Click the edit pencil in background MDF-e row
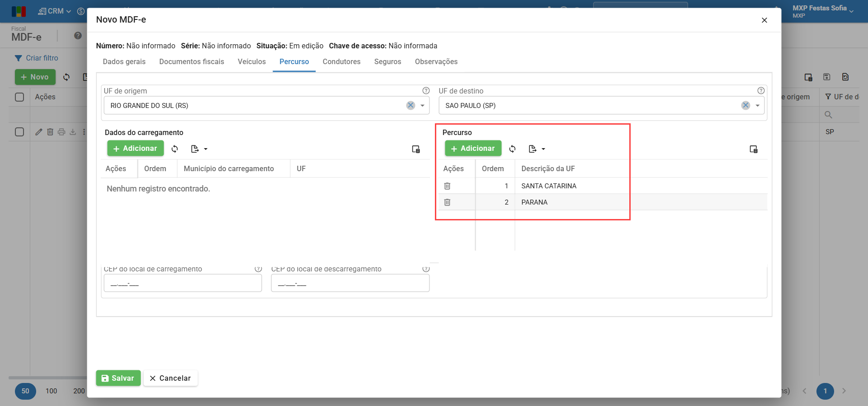The height and width of the screenshot is (406, 868). [39, 132]
